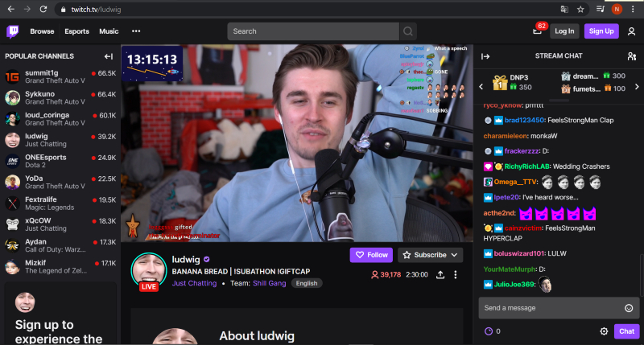The width and height of the screenshot is (644, 345).
Task: Click the translate page icon in address bar
Action: 564,9
